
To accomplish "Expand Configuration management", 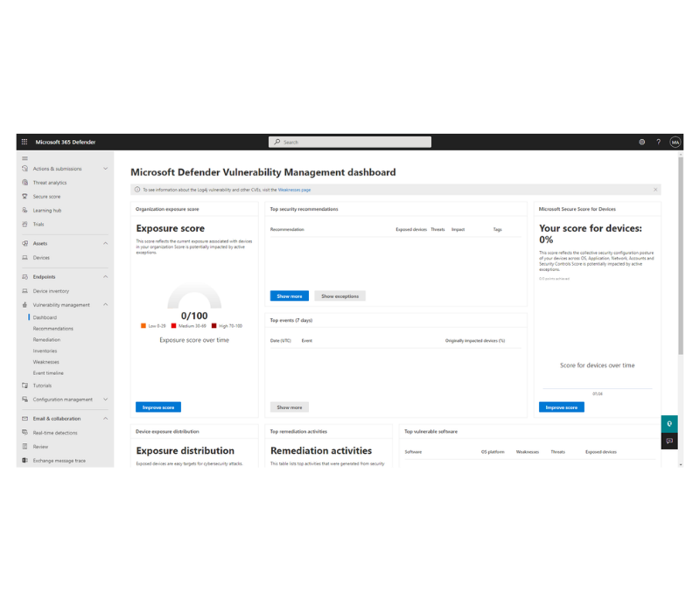I will [x=106, y=399].
